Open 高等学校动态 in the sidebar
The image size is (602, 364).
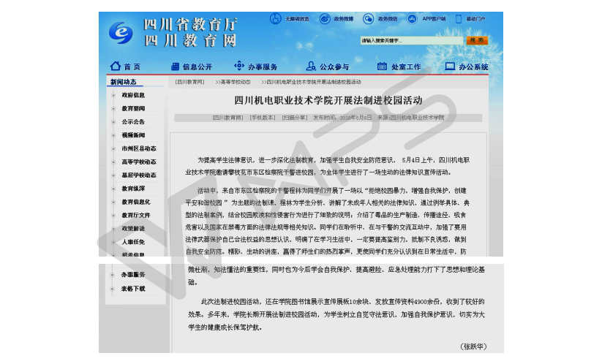click(x=139, y=162)
